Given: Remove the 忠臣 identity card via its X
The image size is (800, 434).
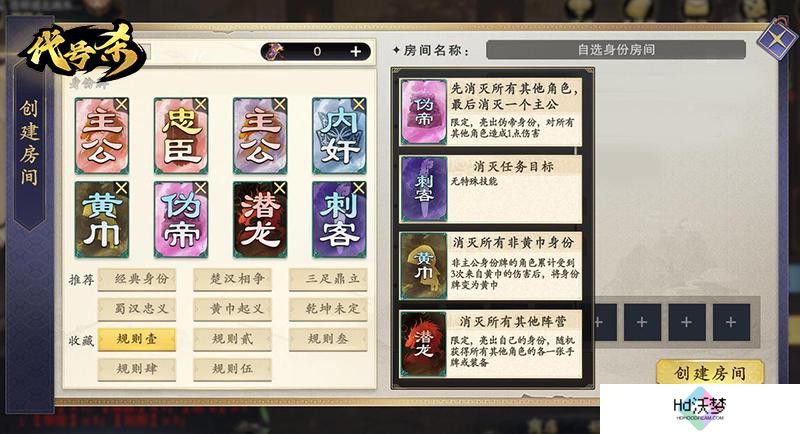Looking at the screenshot, I should coord(201,105).
